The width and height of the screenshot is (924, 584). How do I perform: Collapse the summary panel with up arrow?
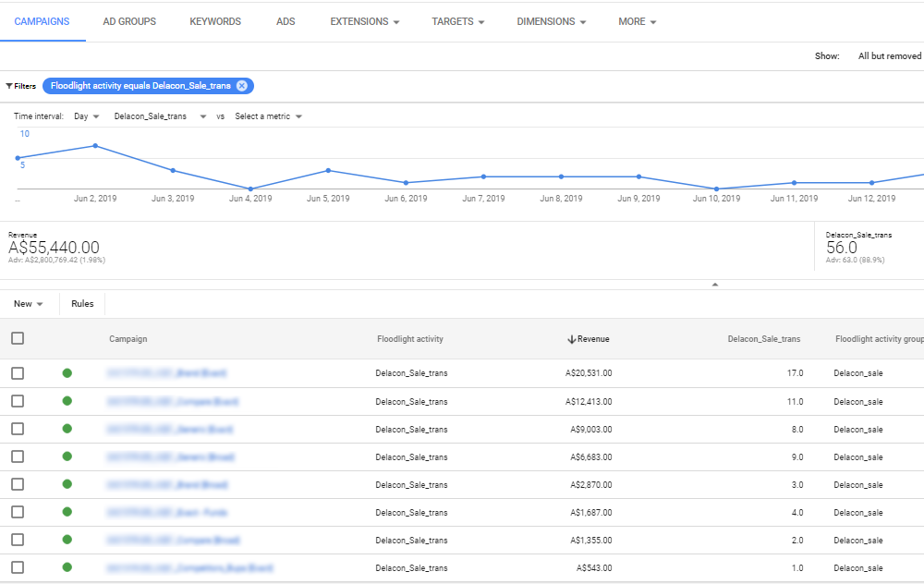[715, 285]
